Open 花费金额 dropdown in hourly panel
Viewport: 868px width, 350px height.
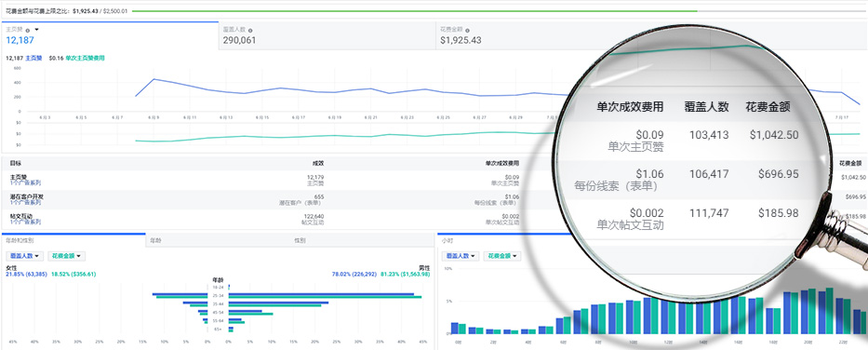click(501, 256)
